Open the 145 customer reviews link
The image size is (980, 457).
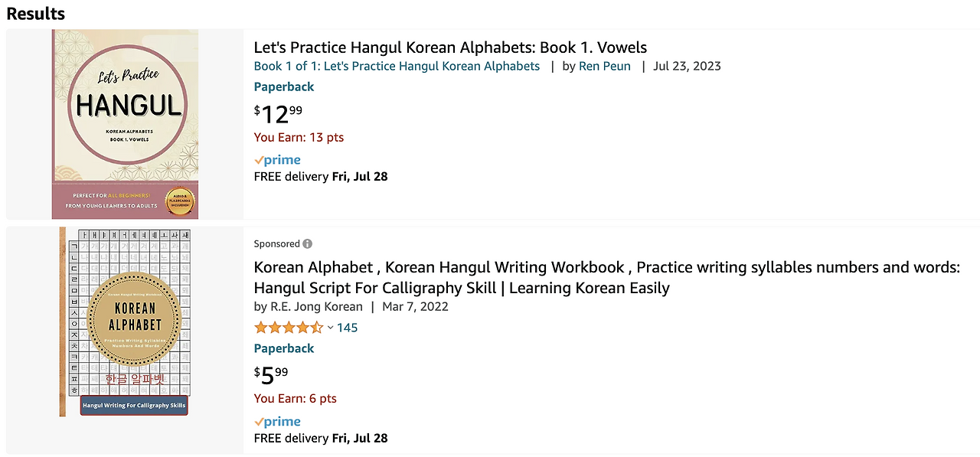click(x=348, y=328)
